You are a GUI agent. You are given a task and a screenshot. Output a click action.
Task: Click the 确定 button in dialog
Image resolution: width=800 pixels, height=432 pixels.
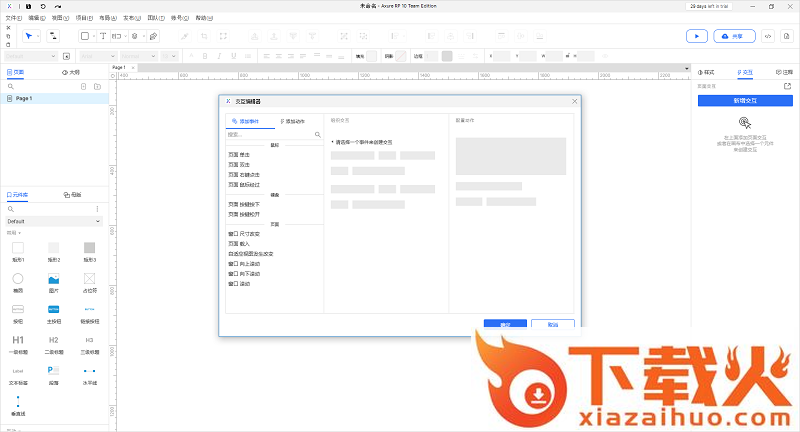505,324
